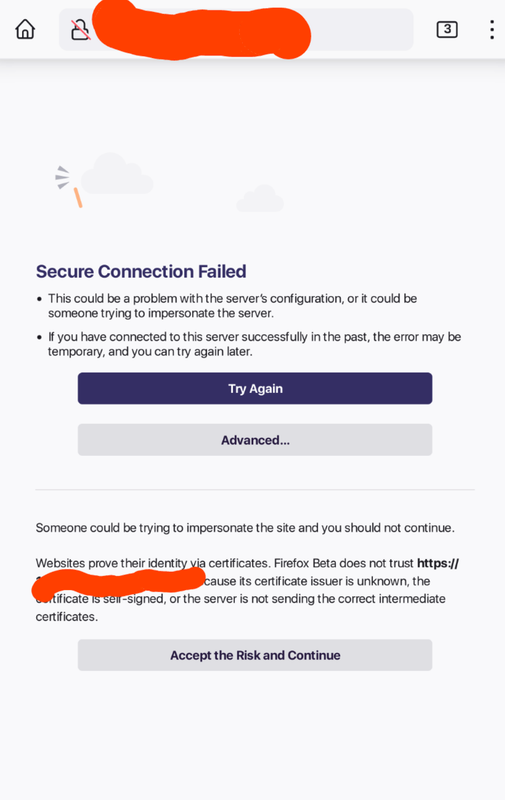
Task: Tap the server configuration bullet text
Action: tap(233, 306)
